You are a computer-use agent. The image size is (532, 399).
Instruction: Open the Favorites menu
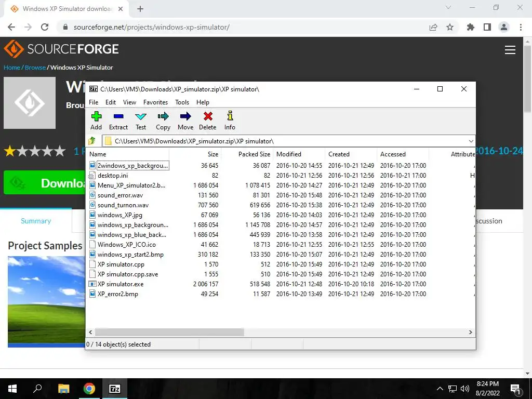coord(156,102)
